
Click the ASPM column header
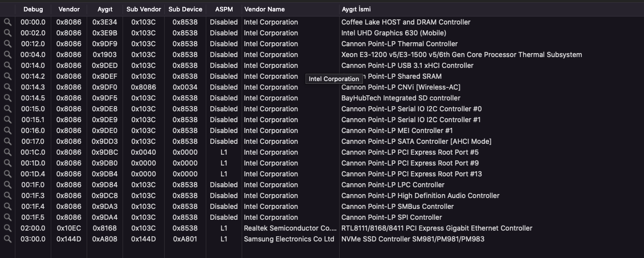coord(223,9)
